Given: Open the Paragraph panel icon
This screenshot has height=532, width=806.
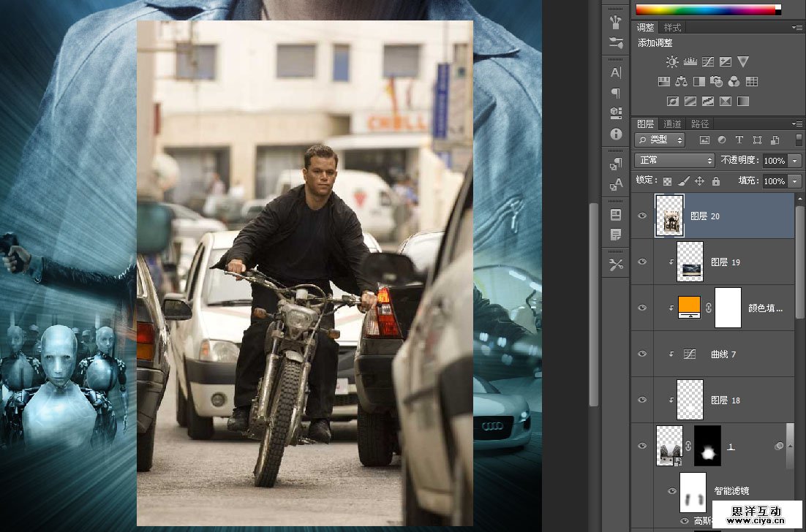Looking at the screenshot, I should click(x=616, y=93).
